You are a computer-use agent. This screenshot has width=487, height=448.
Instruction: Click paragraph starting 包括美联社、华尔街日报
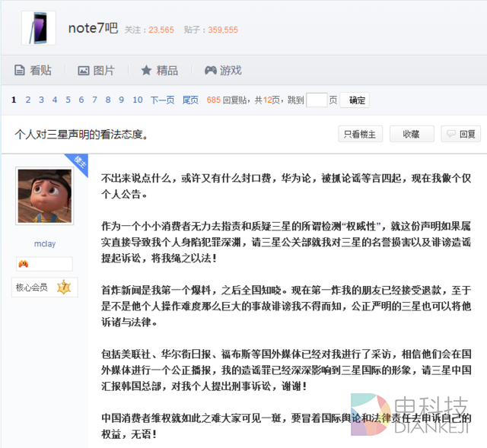pos(286,370)
